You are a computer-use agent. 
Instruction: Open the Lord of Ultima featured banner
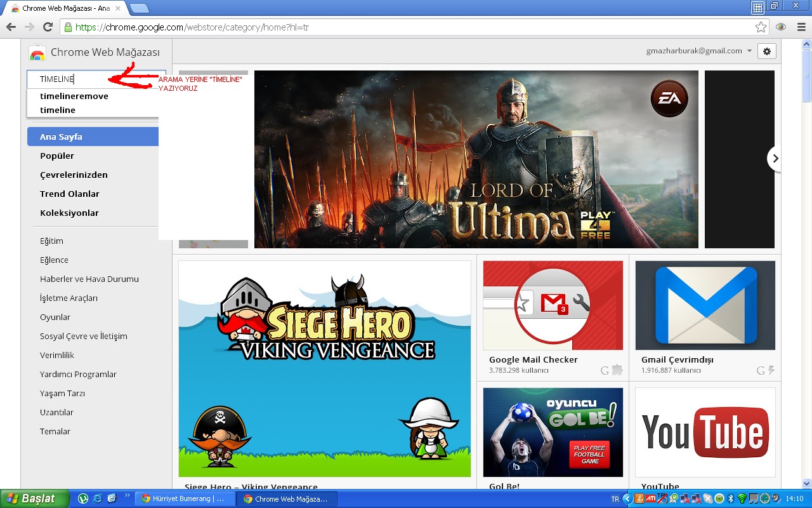476,159
